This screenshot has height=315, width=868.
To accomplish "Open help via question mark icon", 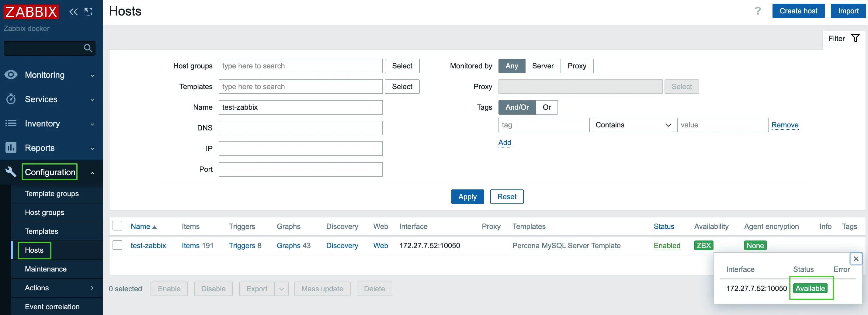I will coord(758,11).
